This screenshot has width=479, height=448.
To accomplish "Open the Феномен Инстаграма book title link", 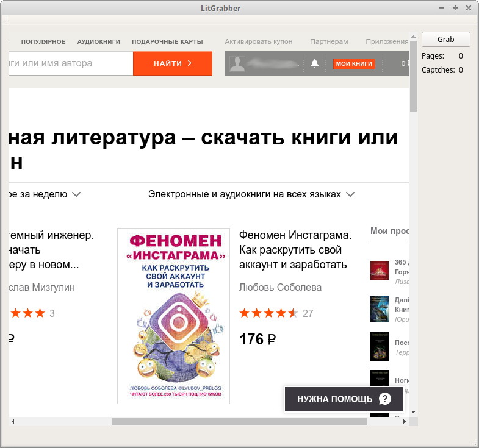I will (x=295, y=250).
